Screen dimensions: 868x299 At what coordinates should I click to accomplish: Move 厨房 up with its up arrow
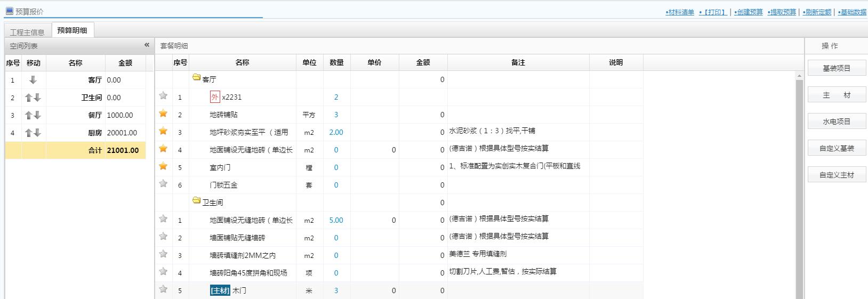point(29,133)
